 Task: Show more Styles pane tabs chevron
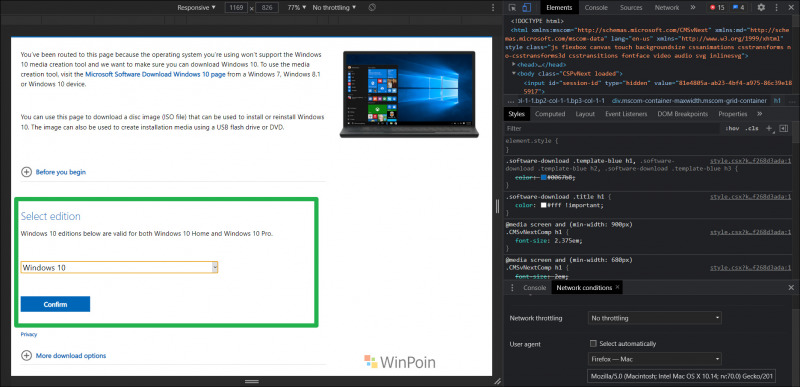click(760, 114)
